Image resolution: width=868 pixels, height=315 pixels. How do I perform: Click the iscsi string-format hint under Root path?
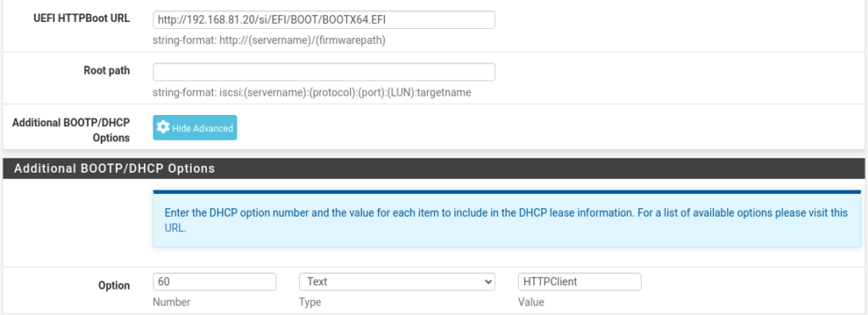312,93
